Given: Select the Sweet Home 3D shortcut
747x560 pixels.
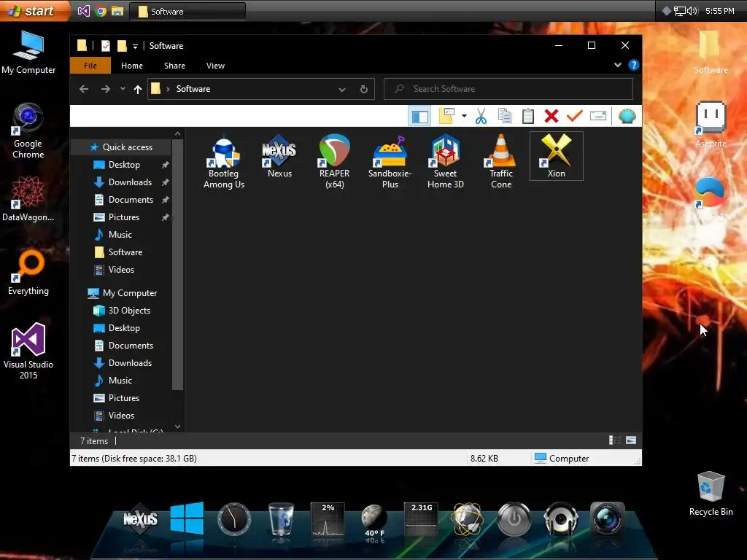Looking at the screenshot, I should point(446,162).
